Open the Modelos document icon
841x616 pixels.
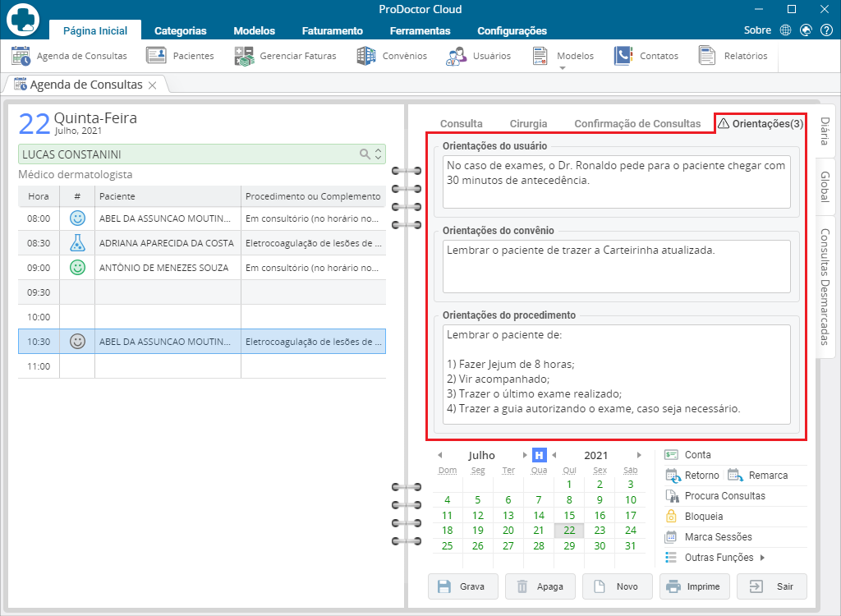pos(540,56)
